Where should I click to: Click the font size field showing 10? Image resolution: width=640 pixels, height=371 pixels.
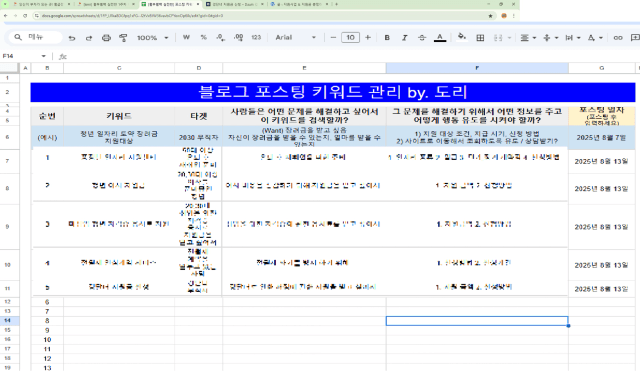(x=350, y=38)
